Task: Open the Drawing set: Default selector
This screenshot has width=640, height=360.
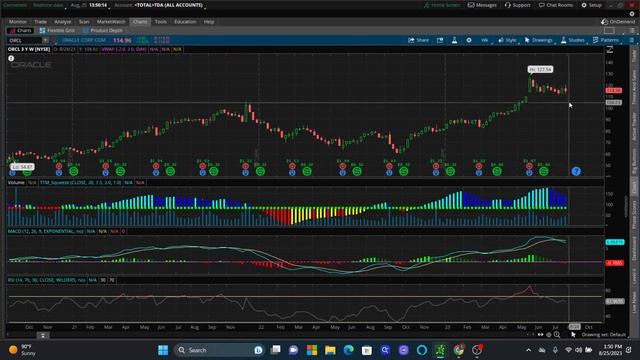Action: point(604,335)
